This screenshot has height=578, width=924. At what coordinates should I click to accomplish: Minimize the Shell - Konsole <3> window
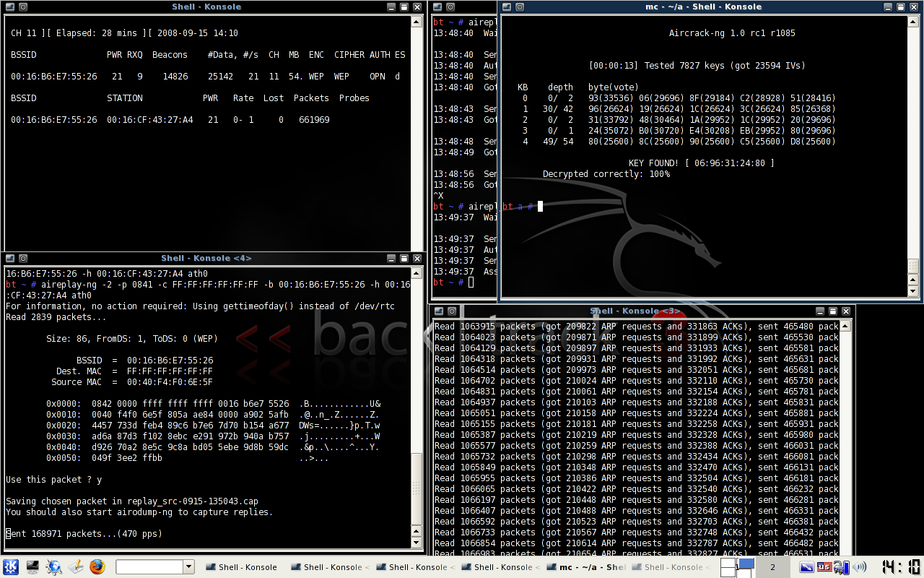pyautogui.click(x=820, y=311)
